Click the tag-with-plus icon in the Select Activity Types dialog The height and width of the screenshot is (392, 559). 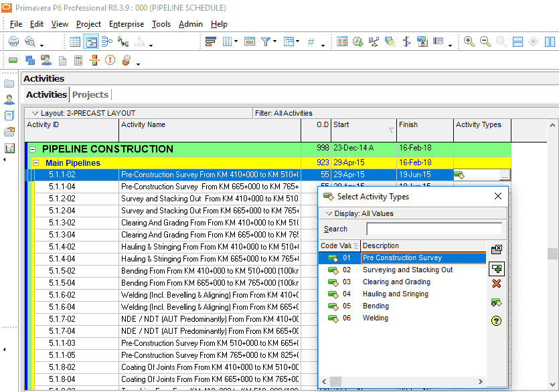[x=496, y=302]
